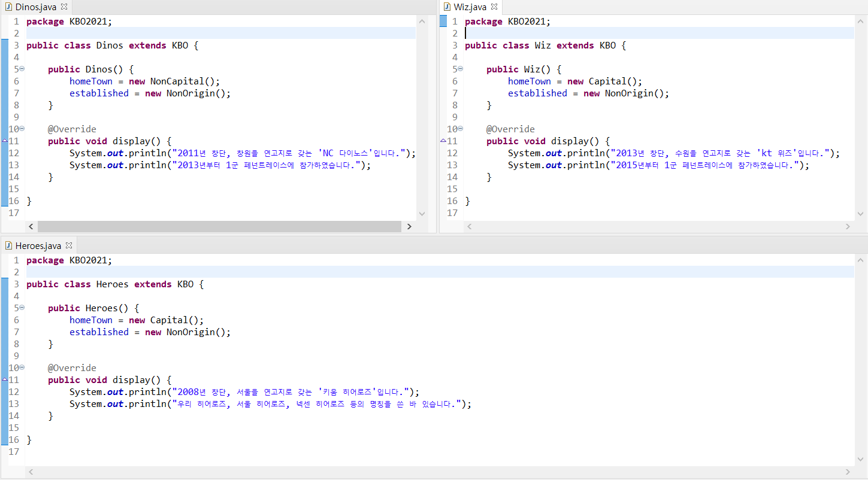The height and width of the screenshot is (480, 868).
Task: Click 'Capital' on line 6 of Wiz.java
Action: [x=607, y=81]
